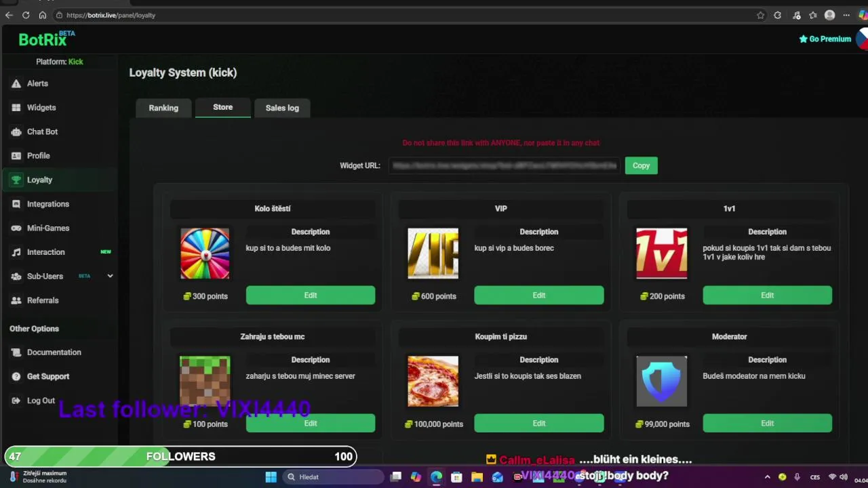868x488 pixels.
Task: Switch to the Ranking tab
Action: (163, 108)
